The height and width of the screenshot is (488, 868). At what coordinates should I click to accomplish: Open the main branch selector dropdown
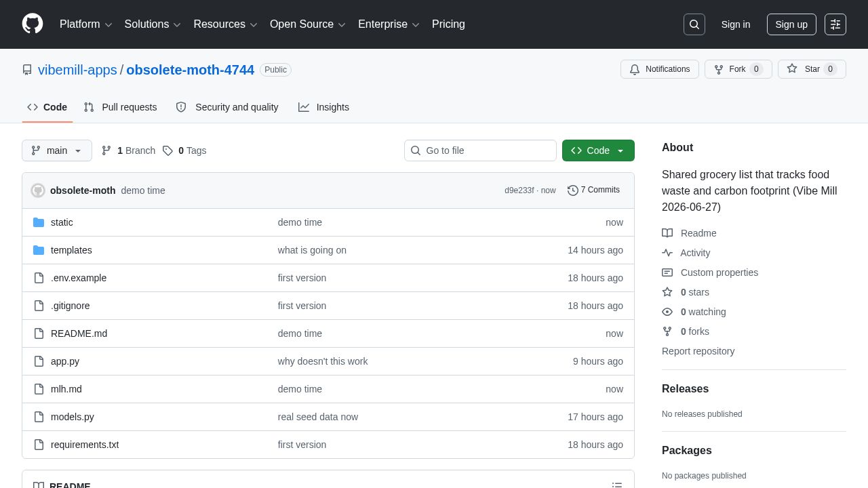click(57, 150)
